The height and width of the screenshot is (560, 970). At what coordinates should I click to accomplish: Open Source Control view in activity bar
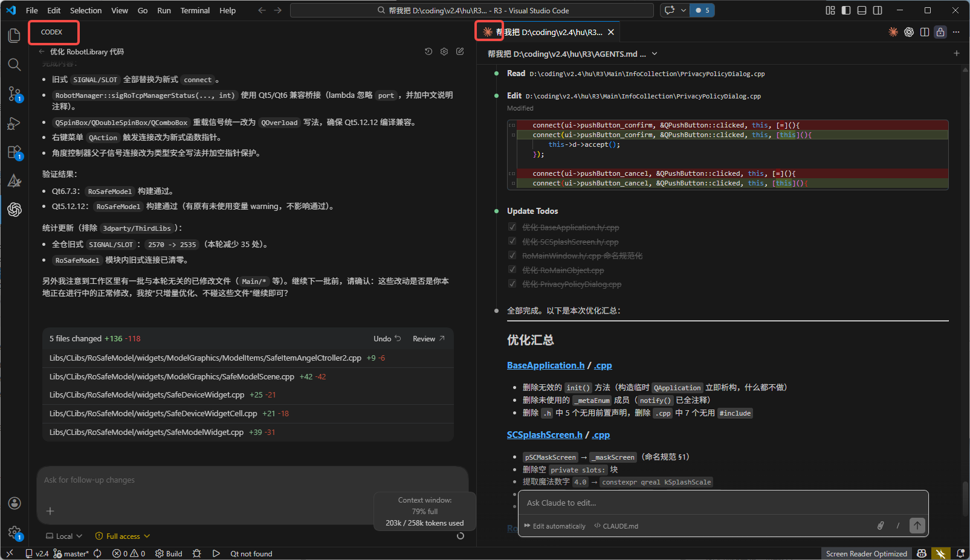(x=15, y=94)
